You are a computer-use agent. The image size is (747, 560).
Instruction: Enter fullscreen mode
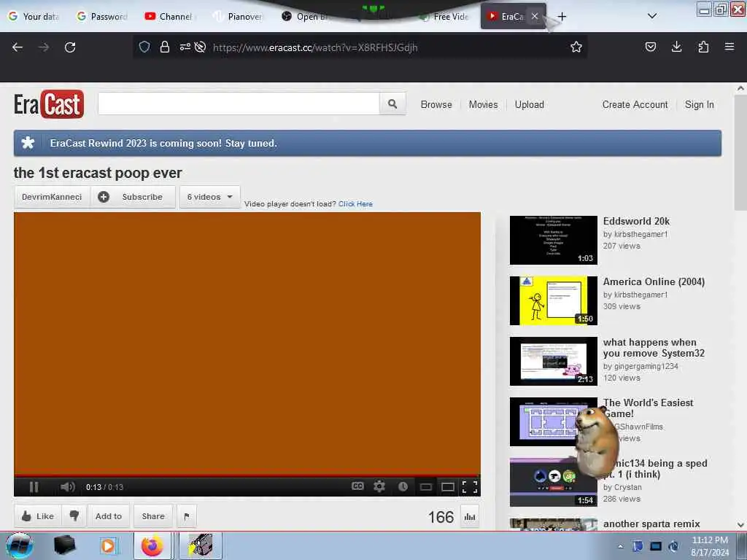(x=470, y=486)
